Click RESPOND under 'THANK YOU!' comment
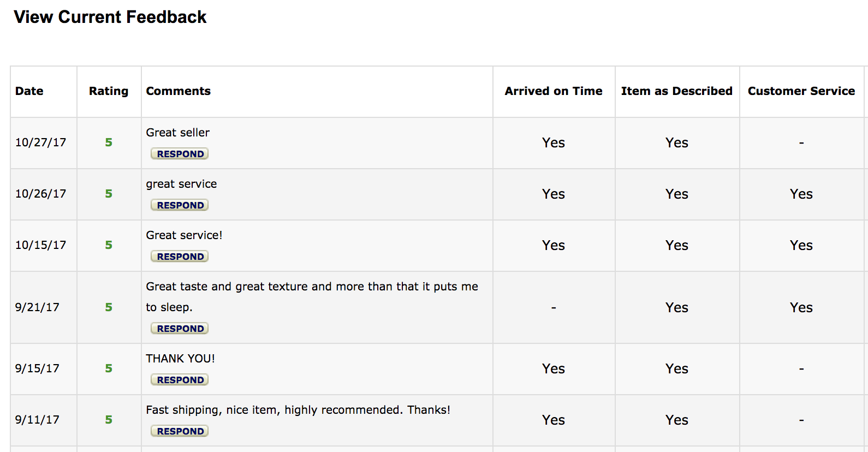The image size is (868, 452). 180,380
